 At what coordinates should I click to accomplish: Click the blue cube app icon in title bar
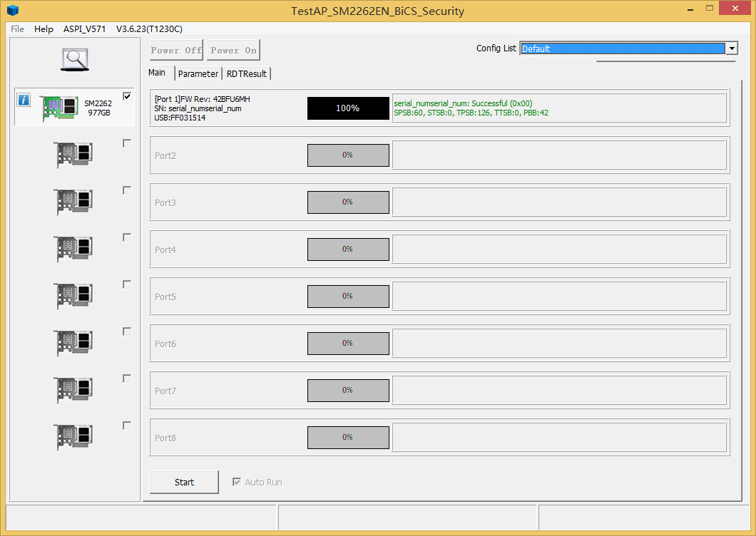point(13,11)
